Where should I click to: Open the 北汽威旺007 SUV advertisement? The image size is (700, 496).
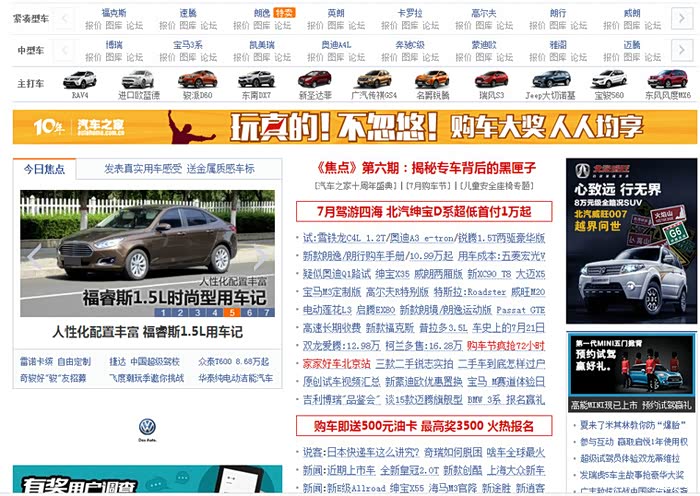631,241
